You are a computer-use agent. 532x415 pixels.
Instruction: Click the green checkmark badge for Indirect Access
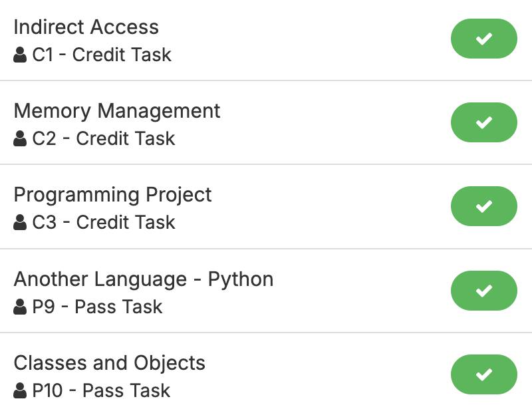pyautogui.click(x=483, y=39)
